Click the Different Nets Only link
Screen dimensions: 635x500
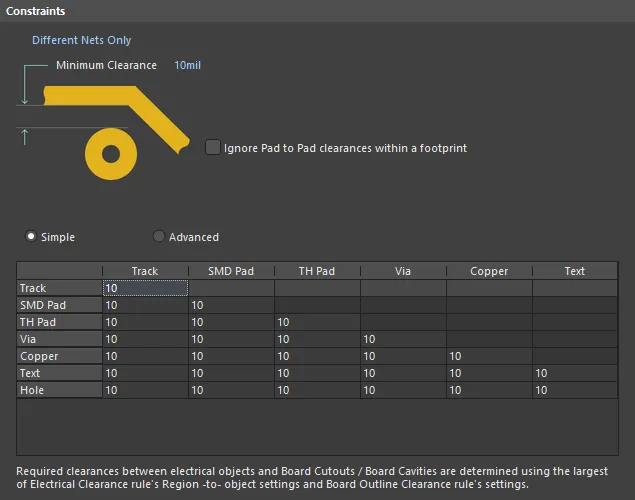click(x=81, y=40)
